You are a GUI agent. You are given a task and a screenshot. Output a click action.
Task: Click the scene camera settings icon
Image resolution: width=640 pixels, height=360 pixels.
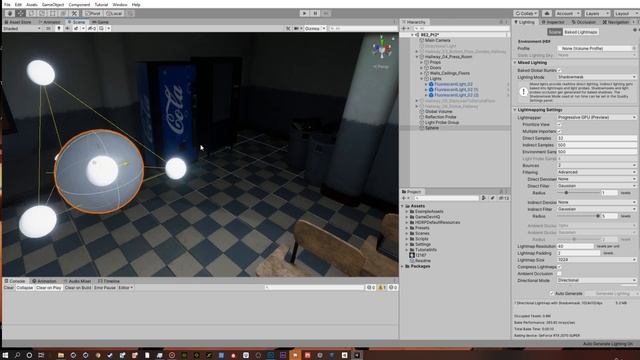297,29
